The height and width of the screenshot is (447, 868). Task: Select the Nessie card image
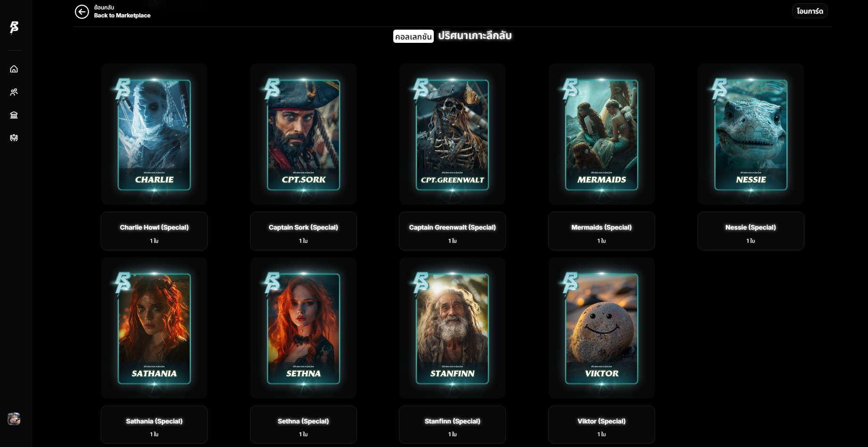tap(751, 134)
